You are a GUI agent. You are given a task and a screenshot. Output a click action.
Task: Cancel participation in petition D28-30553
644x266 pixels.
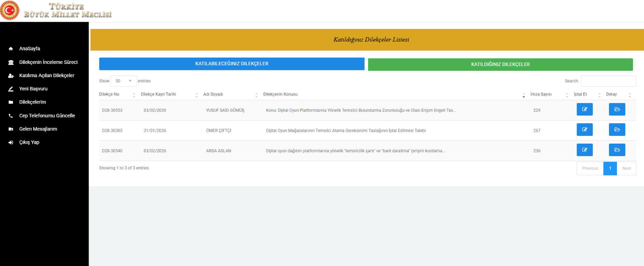[x=585, y=110]
